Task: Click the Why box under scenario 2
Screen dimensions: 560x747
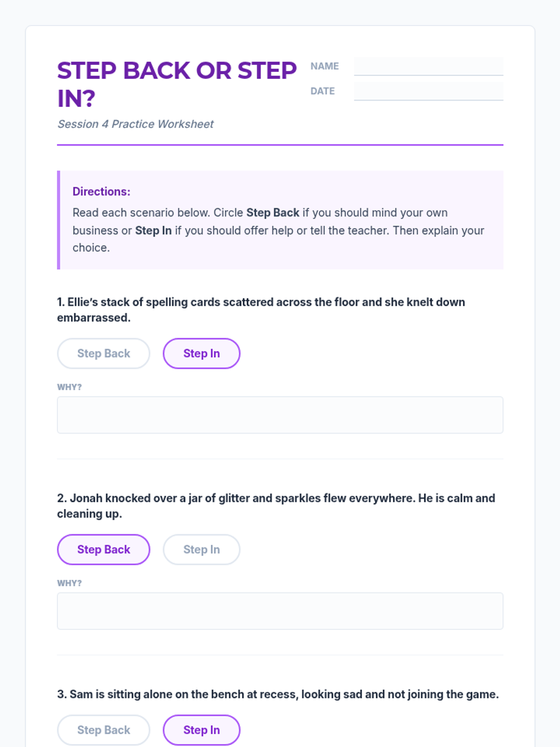Action: pos(280,611)
